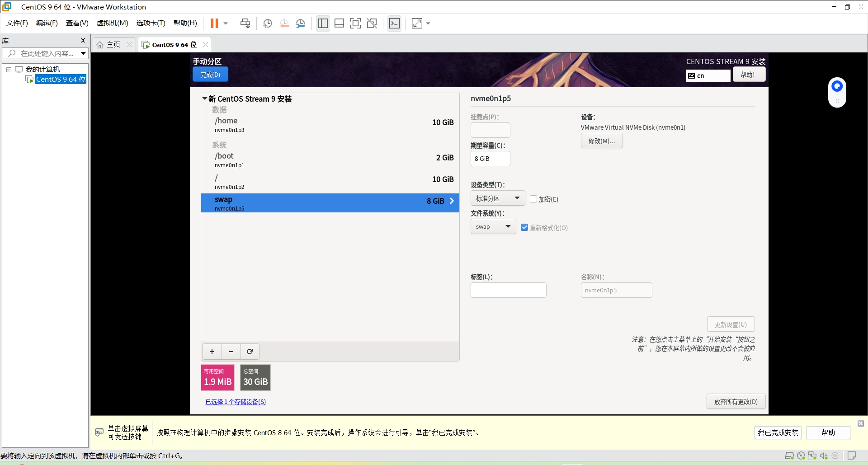Screen dimensions: 868x465
Task: Reload storage configuration from disk
Action: (x=250, y=352)
